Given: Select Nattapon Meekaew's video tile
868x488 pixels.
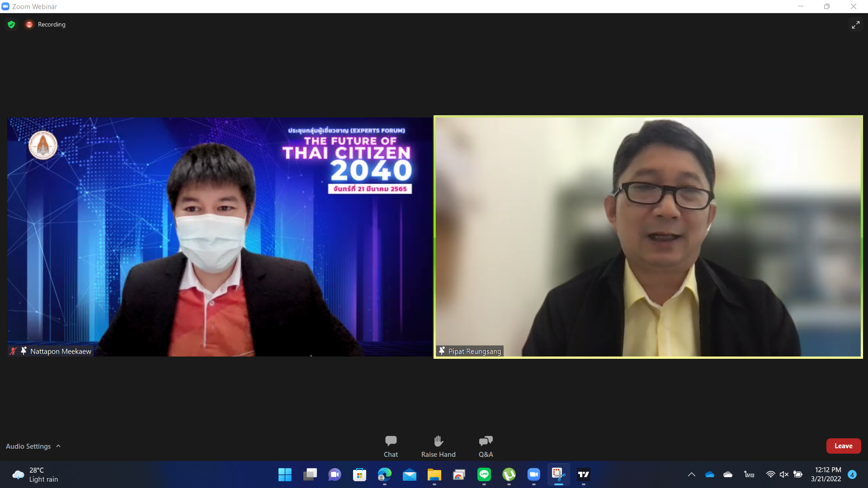Looking at the screenshot, I should click(220, 237).
